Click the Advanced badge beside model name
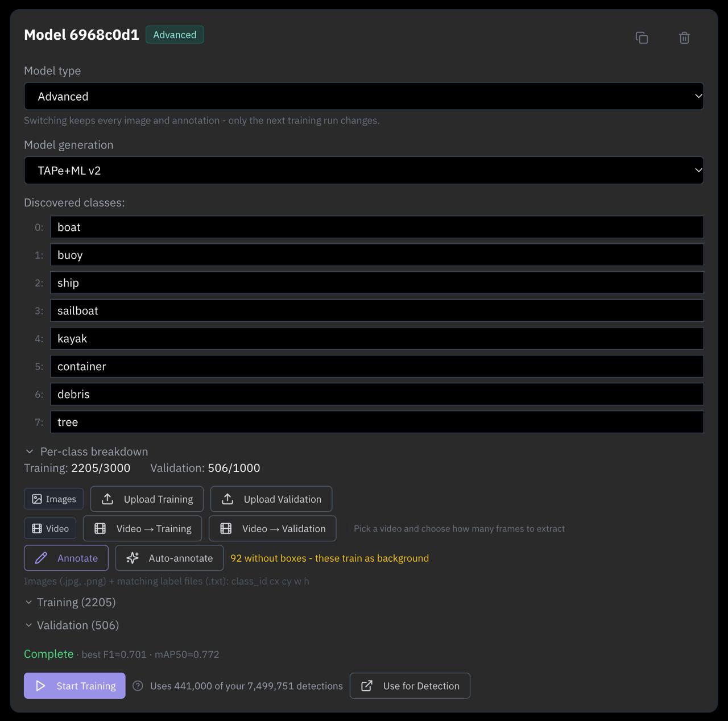728x721 pixels. point(175,35)
